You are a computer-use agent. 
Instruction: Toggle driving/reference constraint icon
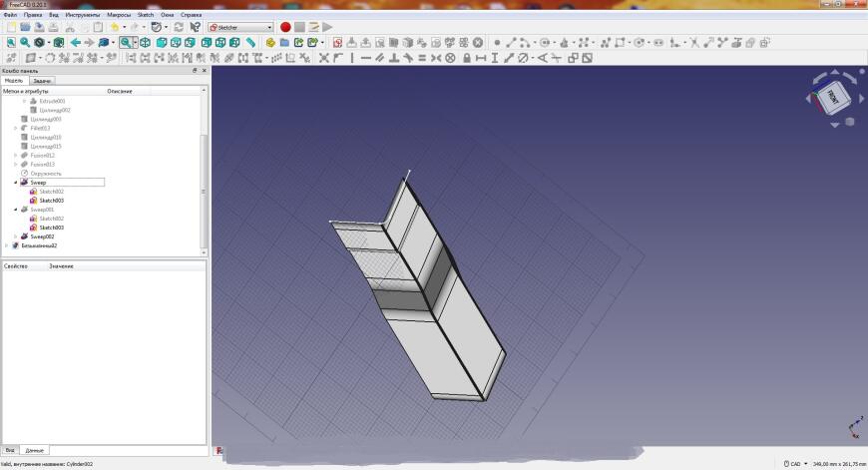[573, 58]
